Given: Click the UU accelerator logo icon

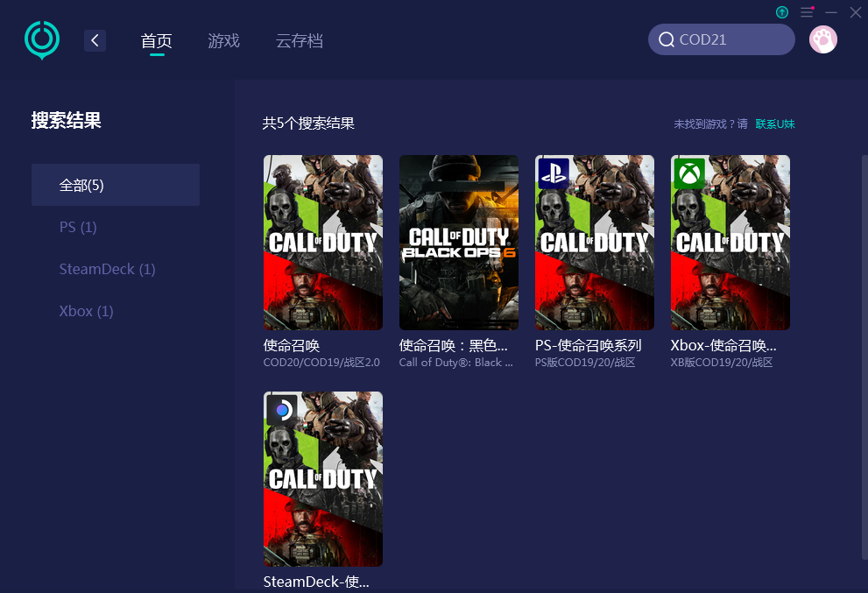Looking at the screenshot, I should 41,40.
